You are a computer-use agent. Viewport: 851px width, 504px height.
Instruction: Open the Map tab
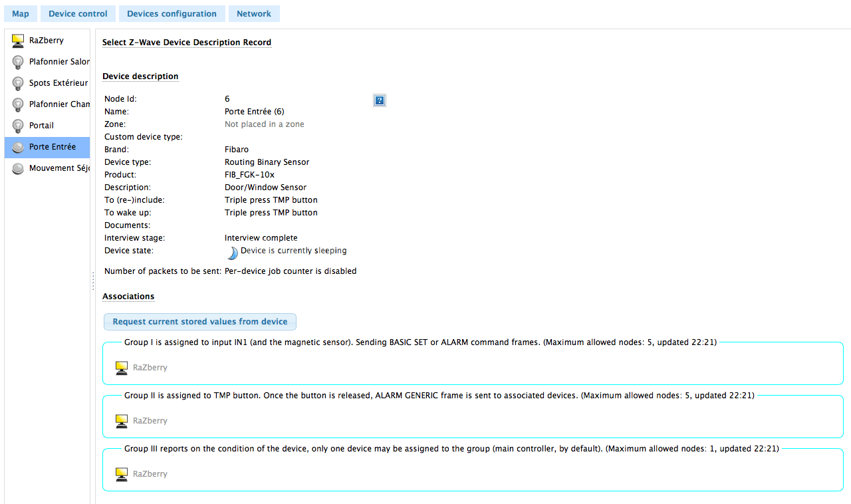[x=21, y=13]
